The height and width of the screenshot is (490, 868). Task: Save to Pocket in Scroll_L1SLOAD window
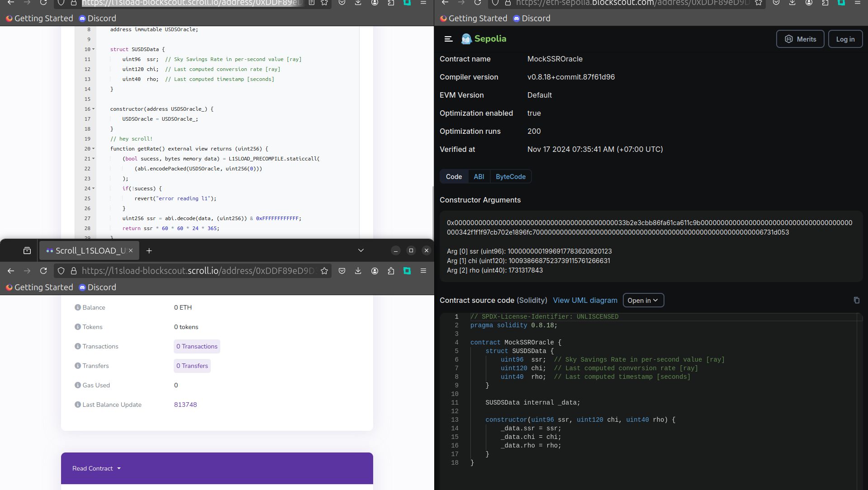(x=342, y=271)
